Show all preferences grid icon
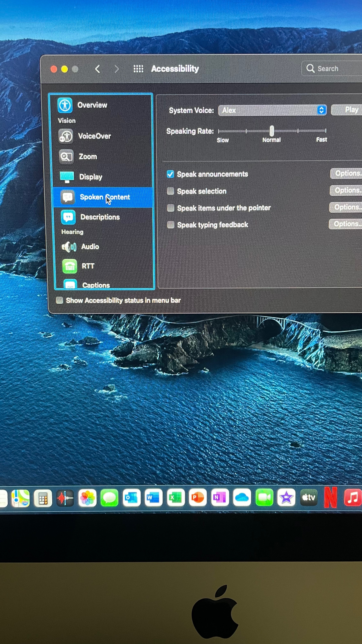 tap(138, 69)
